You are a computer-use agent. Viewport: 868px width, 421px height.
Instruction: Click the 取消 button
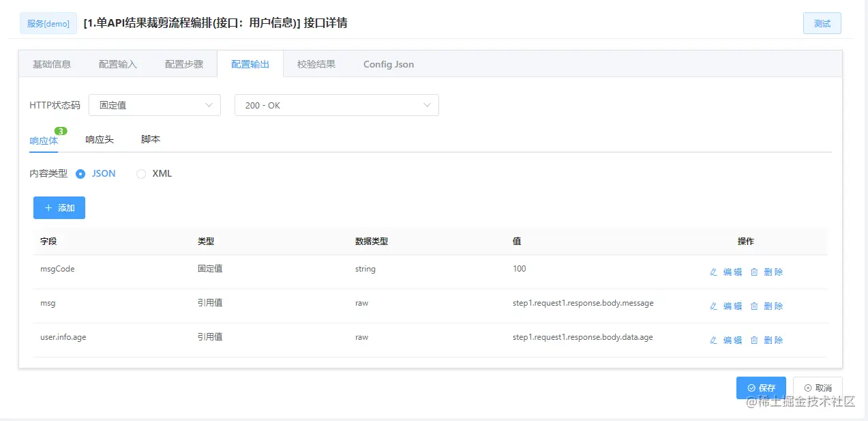(818, 388)
